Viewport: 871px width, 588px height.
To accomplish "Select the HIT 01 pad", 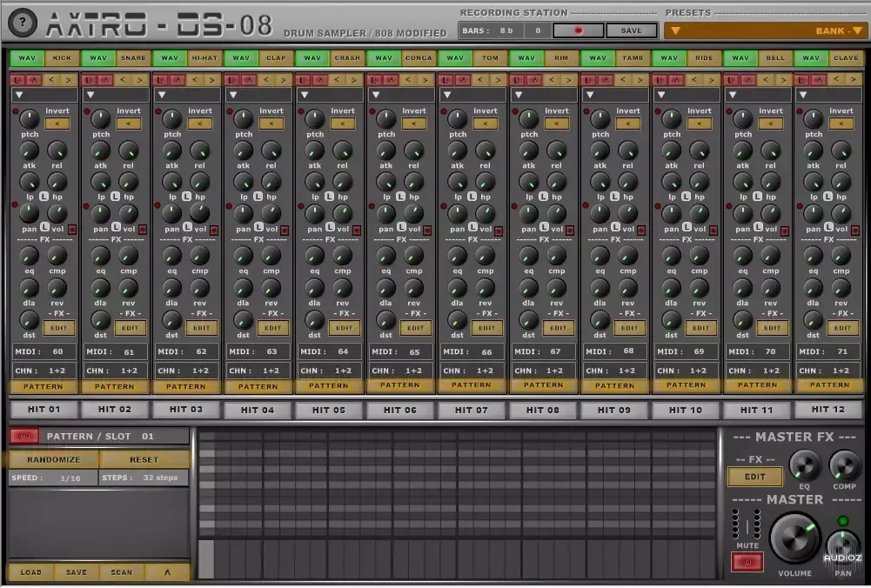I will click(x=44, y=409).
